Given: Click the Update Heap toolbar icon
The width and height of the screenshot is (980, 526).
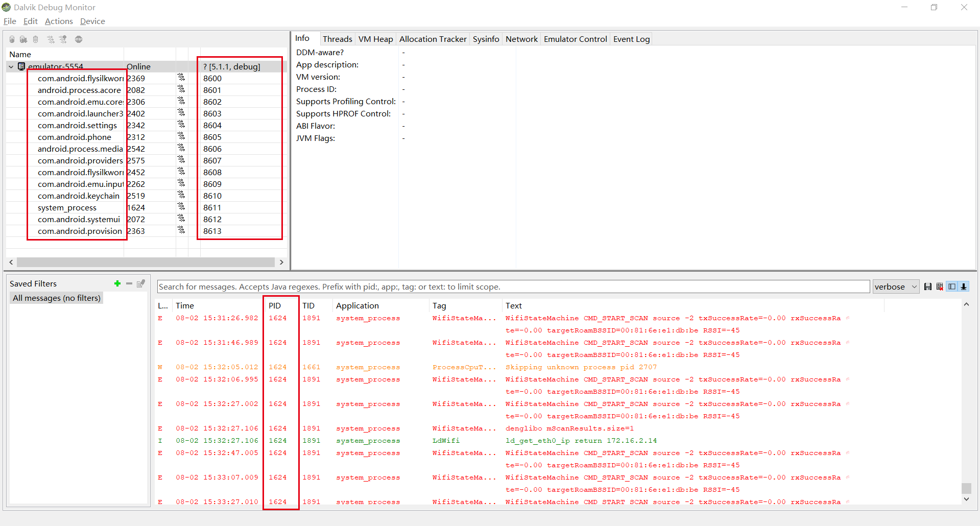Looking at the screenshot, I should tap(12, 39).
